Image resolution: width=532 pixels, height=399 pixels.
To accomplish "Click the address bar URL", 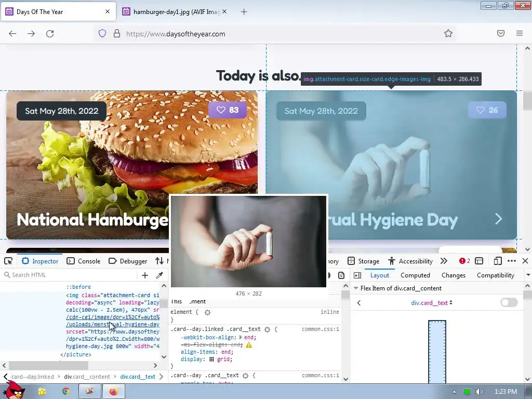I will [176, 34].
